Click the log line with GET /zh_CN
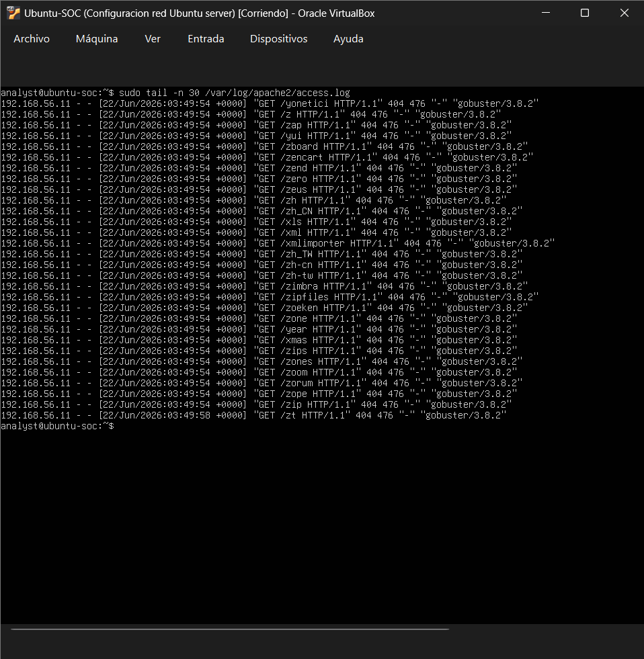 tap(261, 211)
